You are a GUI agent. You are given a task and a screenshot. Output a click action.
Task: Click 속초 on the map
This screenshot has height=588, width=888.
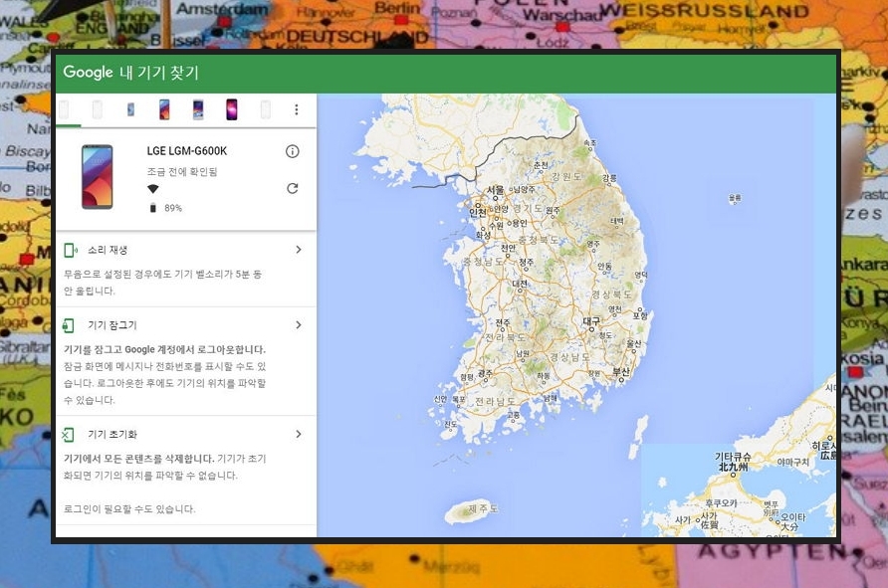coord(590,143)
